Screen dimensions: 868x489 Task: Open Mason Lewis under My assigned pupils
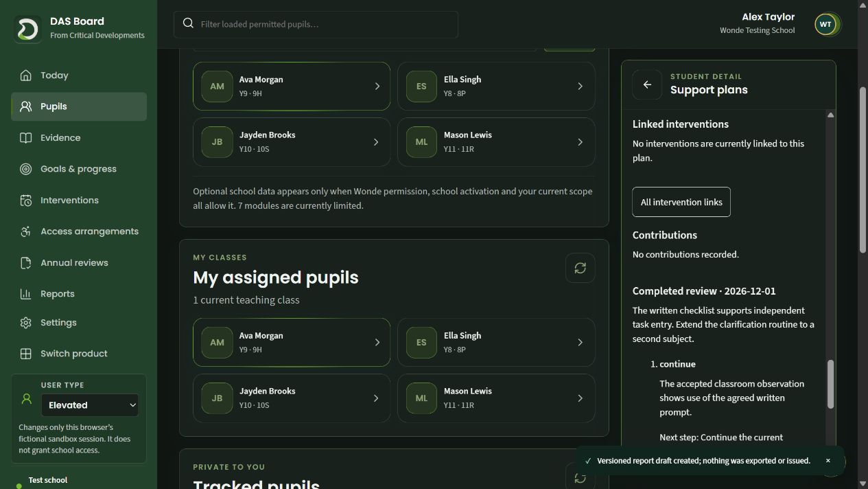click(496, 398)
